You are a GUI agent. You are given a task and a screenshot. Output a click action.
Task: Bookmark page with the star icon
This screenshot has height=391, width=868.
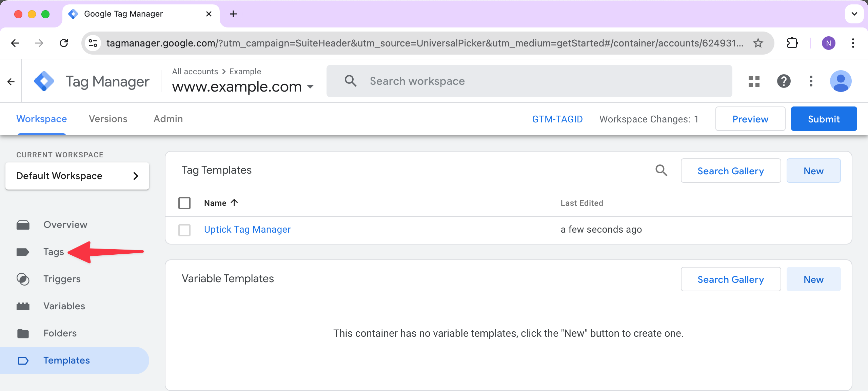point(758,43)
